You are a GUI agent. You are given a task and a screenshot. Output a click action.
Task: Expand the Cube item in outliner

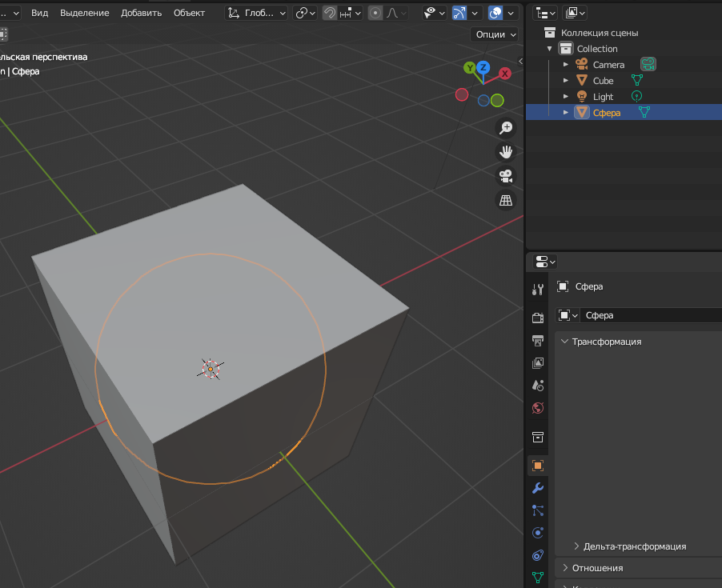565,81
